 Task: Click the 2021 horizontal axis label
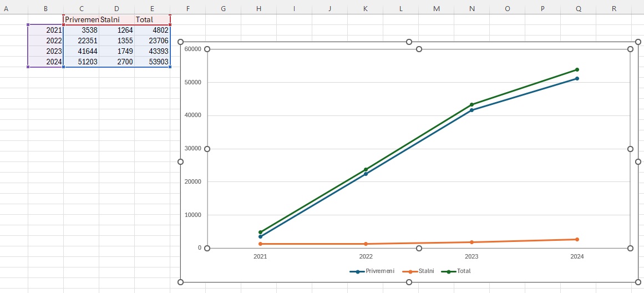260,256
